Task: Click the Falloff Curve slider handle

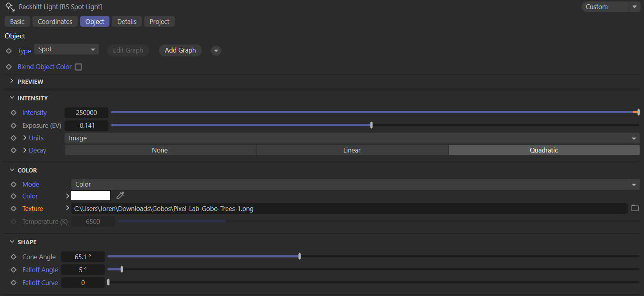Action: coord(108,282)
